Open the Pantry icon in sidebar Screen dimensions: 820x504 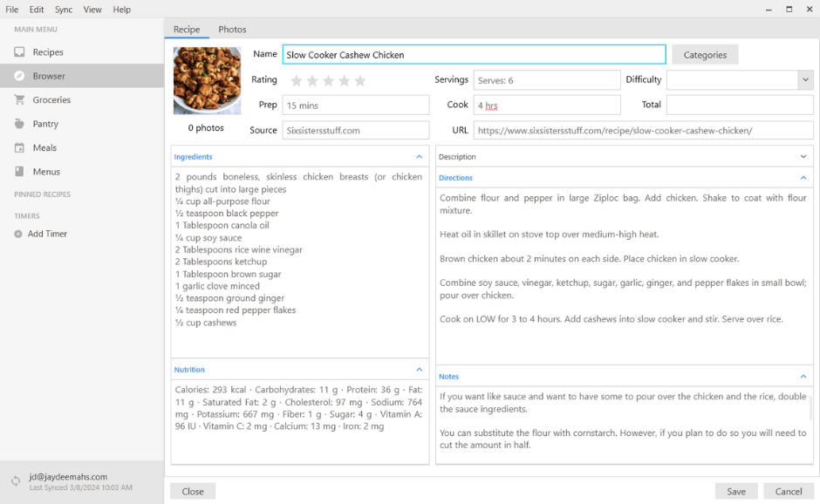click(19, 124)
